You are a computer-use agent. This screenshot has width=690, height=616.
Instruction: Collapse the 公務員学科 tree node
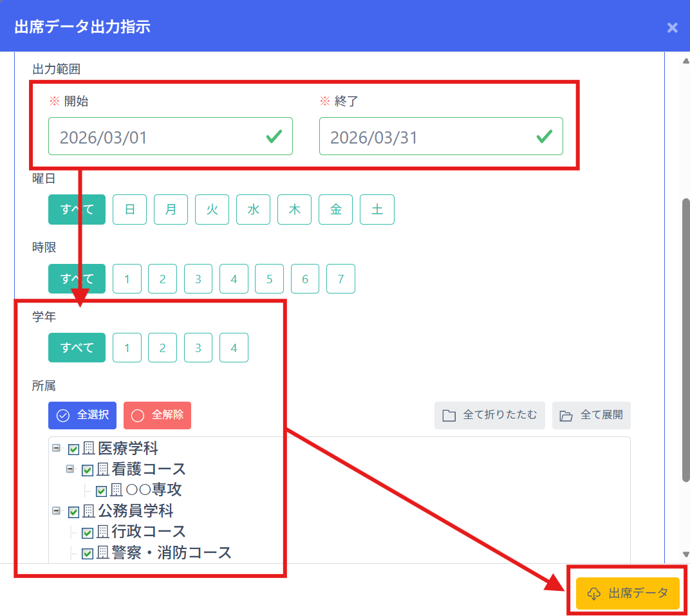click(57, 510)
